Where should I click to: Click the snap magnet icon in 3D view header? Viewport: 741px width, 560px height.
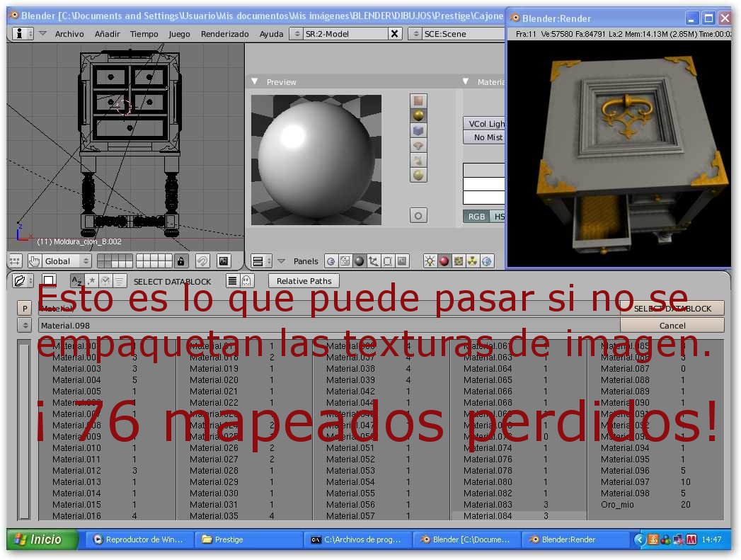(x=202, y=261)
